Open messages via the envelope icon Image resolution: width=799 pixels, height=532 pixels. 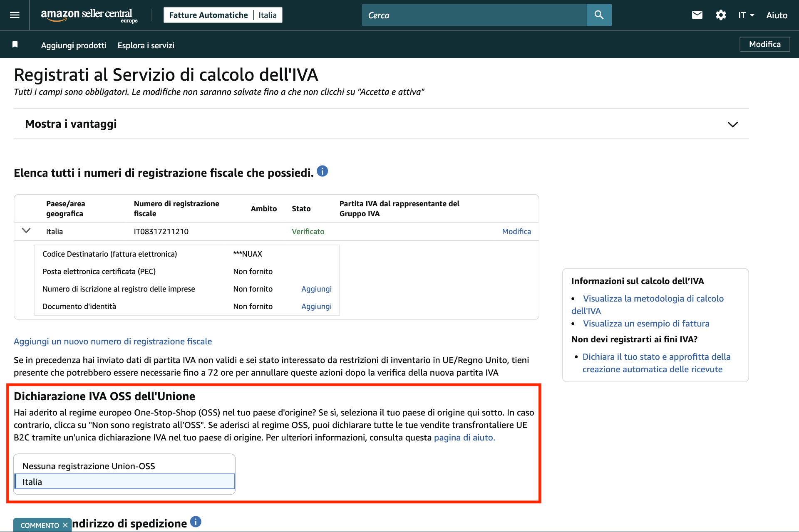coord(697,15)
